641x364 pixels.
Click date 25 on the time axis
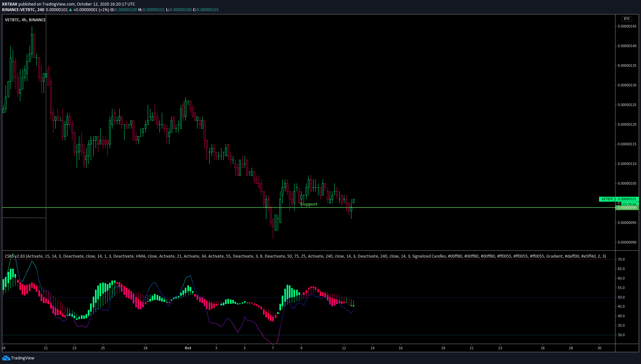coord(103,348)
